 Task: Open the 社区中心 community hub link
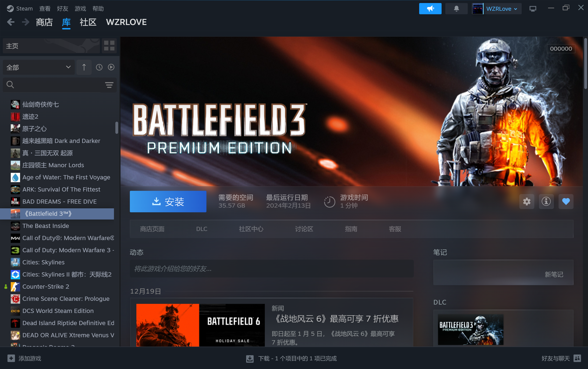251,229
